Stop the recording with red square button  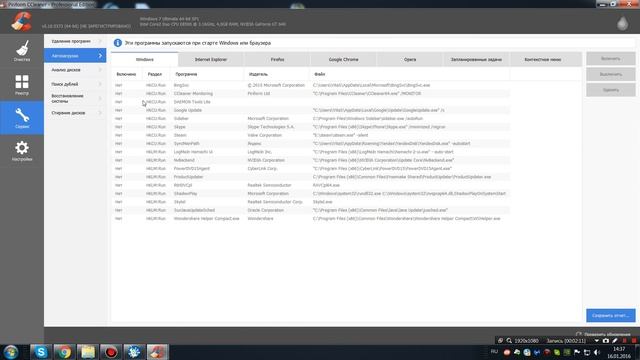click(634, 340)
